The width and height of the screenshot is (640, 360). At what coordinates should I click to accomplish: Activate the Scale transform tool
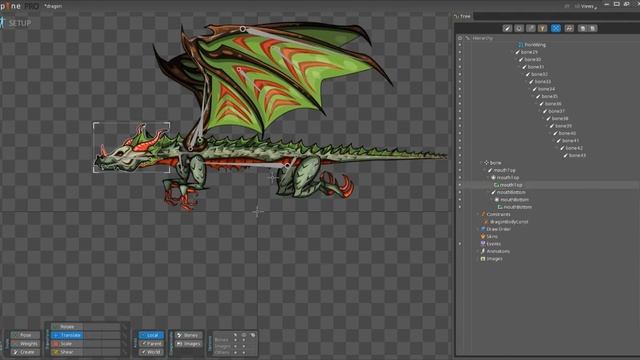click(67, 344)
